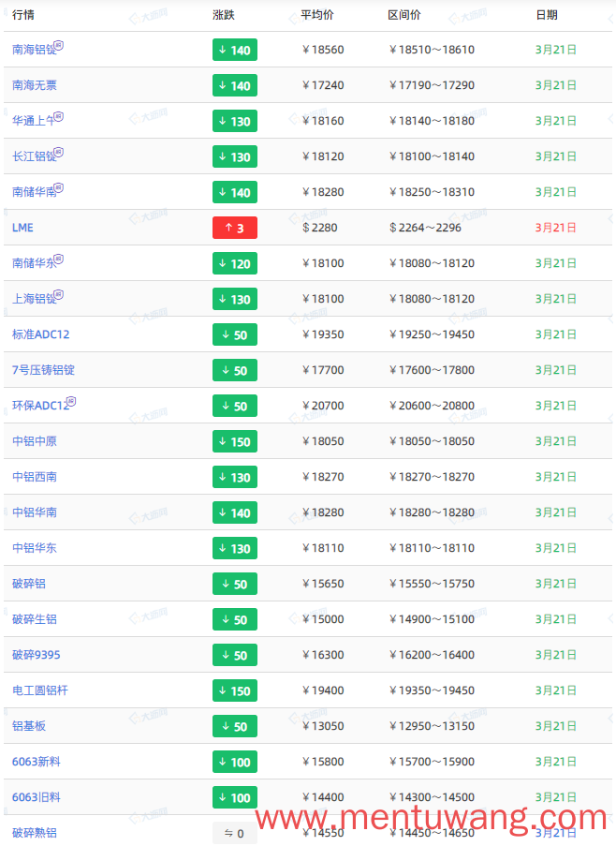616x846 pixels.
Task: Click the down 150 badge for 中铝中原
Action: click(x=234, y=441)
